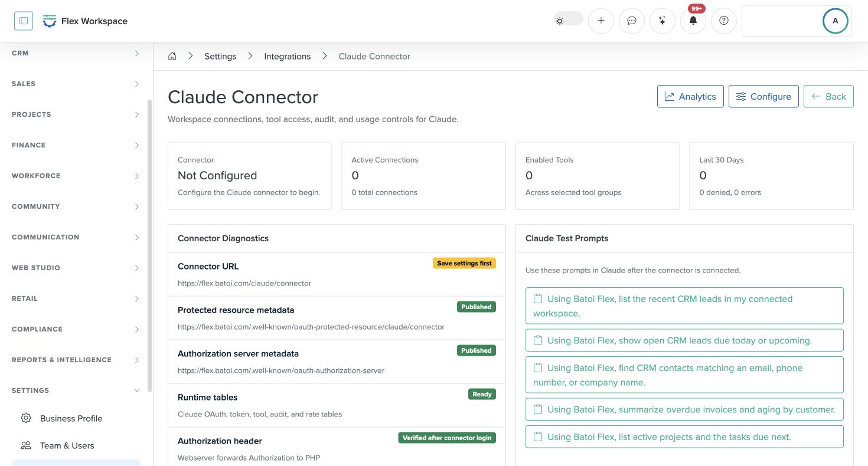The width and height of the screenshot is (868, 466).
Task: Expand the Community sidebar section
Action: point(76,206)
